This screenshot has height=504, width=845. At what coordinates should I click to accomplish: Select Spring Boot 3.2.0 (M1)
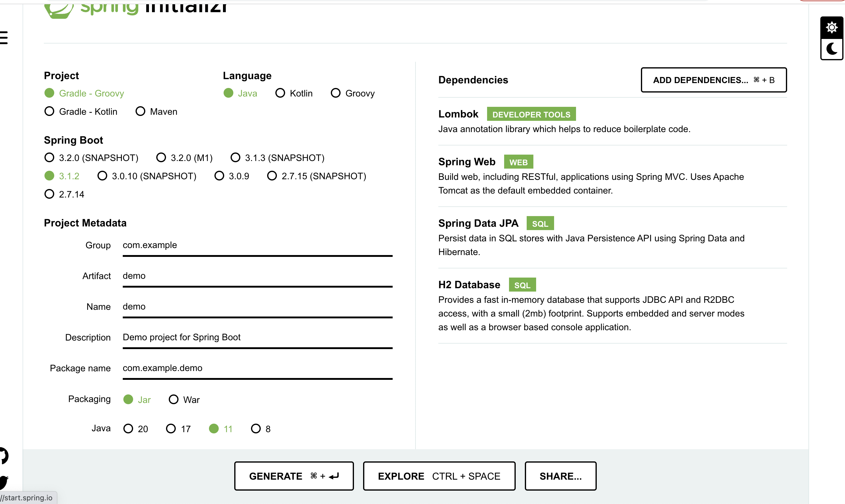tap(185, 158)
